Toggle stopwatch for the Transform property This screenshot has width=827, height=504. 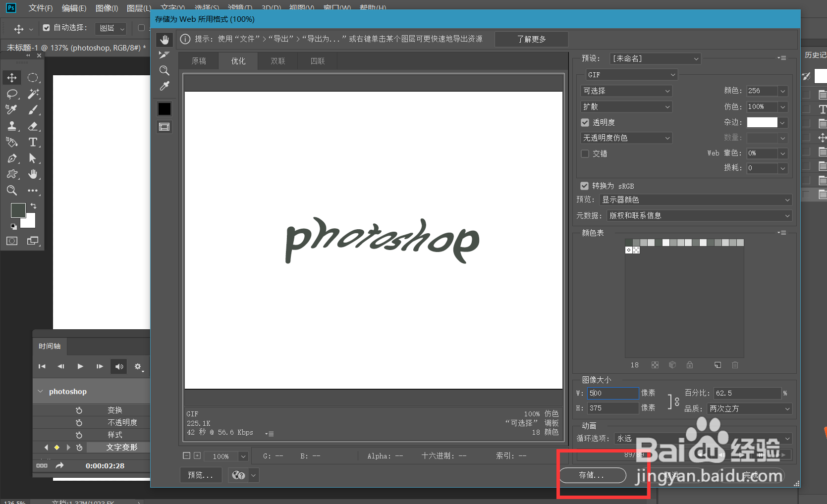click(79, 410)
